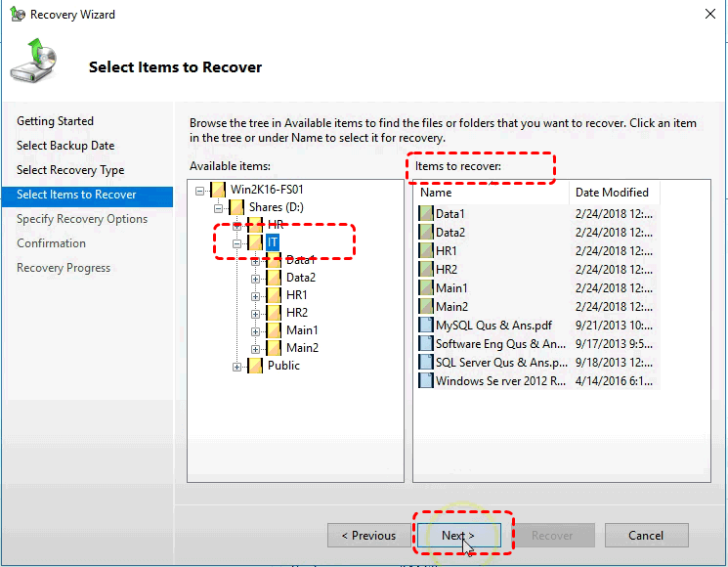Collapse the Win2K16-FS01 tree node
This screenshot has width=728, height=567.
tap(200, 190)
